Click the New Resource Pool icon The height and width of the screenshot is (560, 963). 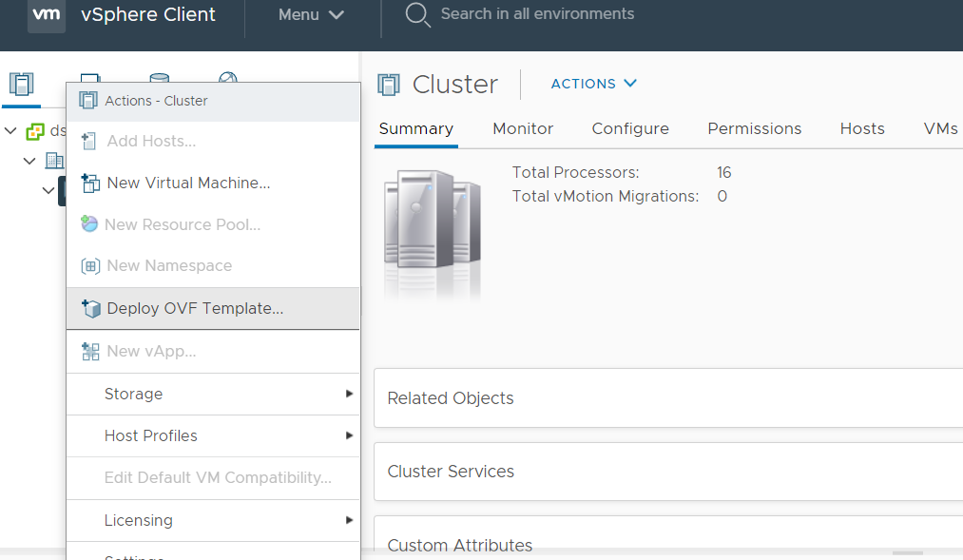point(89,224)
